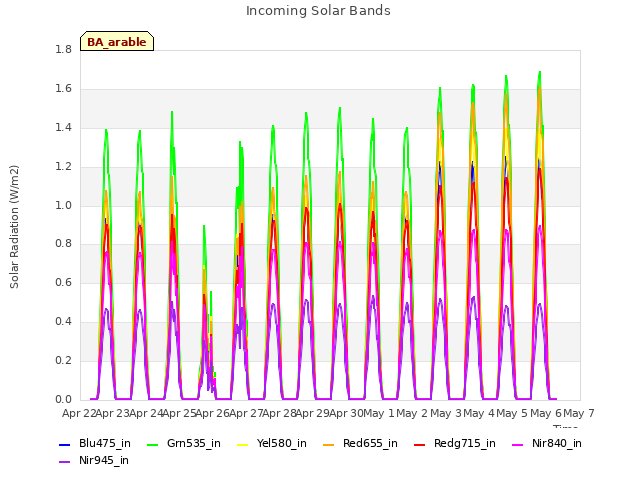Click the 1.0 y-axis tick label
This screenshot has height=480, width=640.
point(63,205)
